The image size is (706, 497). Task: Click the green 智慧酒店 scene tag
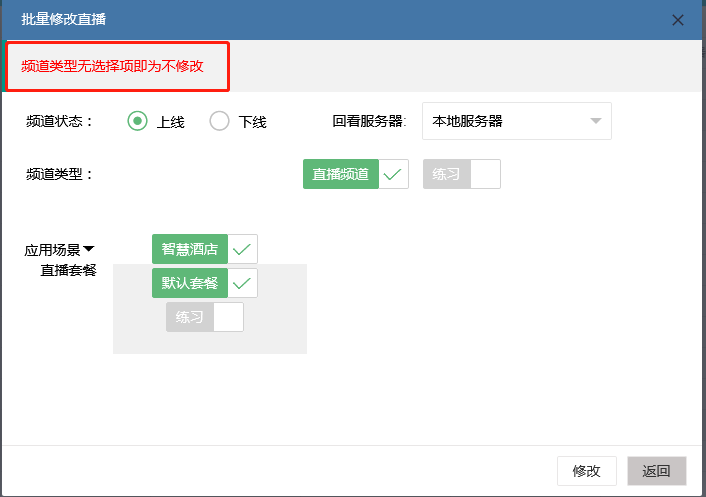190,249
